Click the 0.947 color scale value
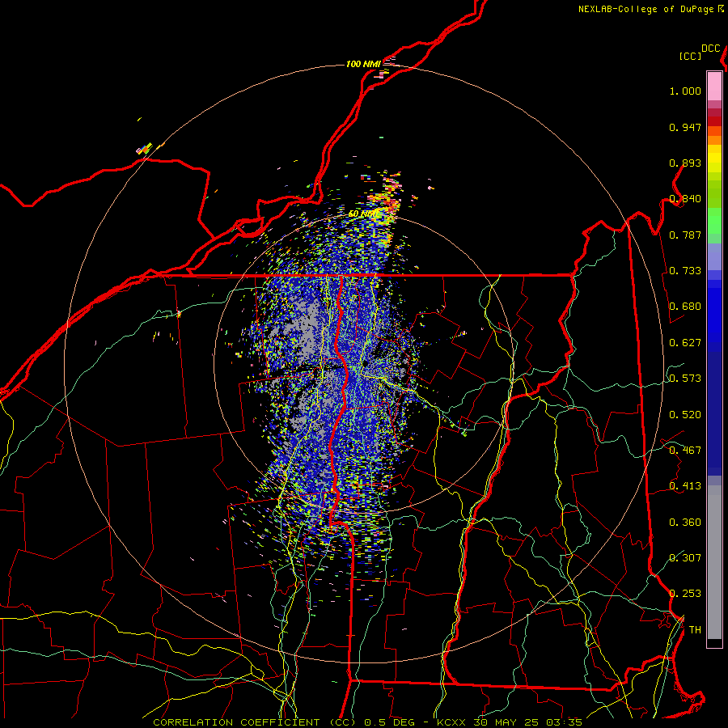The height and width of the screenshot is (728, 728). click(x=685, y=127)
